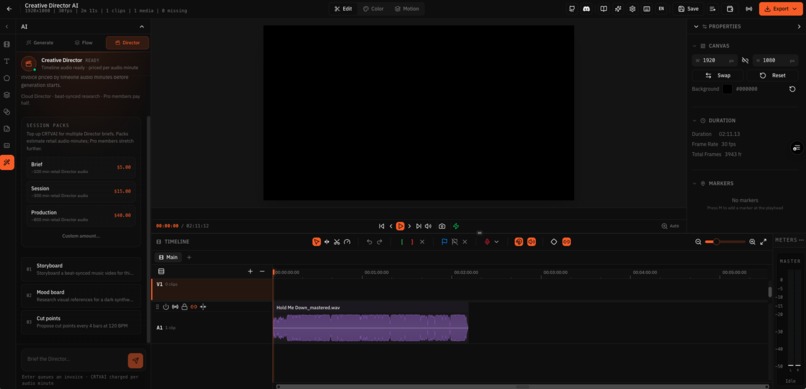
Task: Open the layers stack panel in sidebar
Action: (7, 95)
